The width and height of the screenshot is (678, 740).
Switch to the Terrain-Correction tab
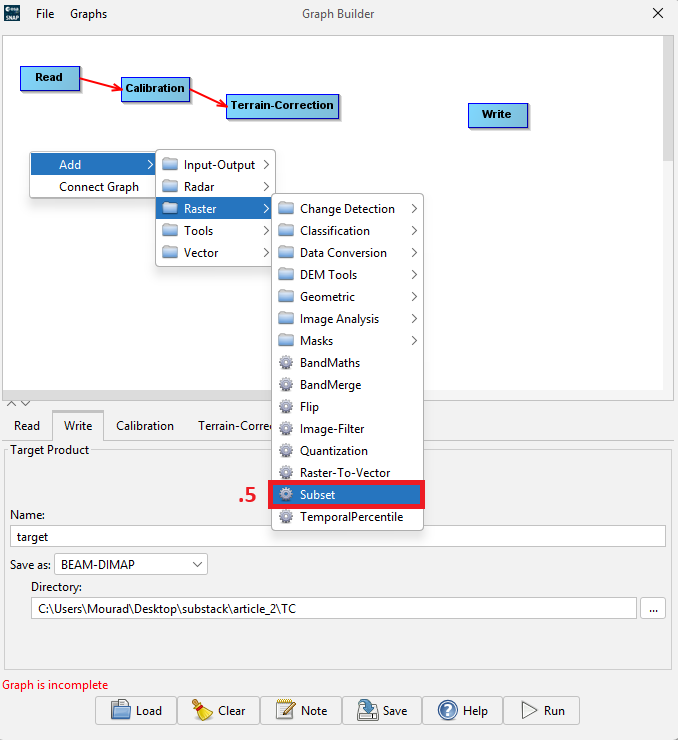point(234,426)
